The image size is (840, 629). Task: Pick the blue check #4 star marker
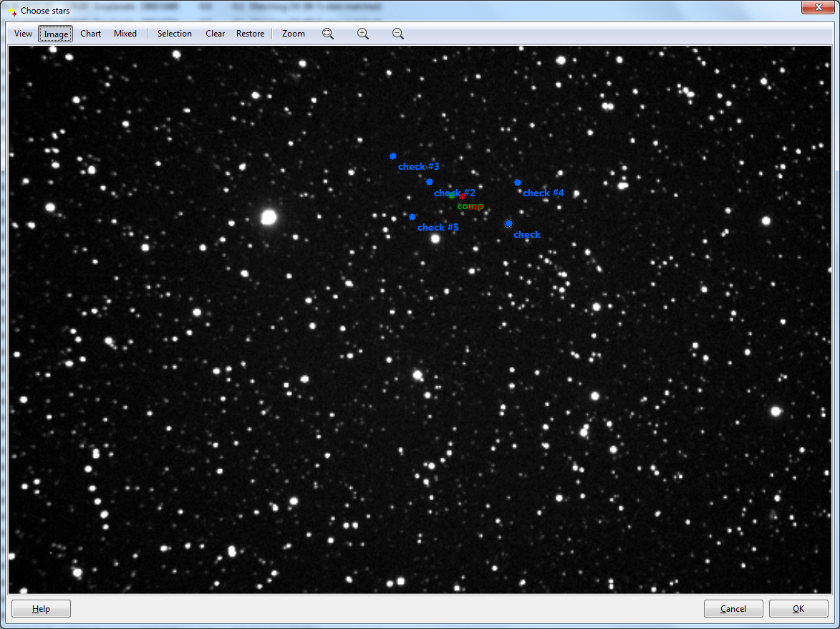(518, 183)
